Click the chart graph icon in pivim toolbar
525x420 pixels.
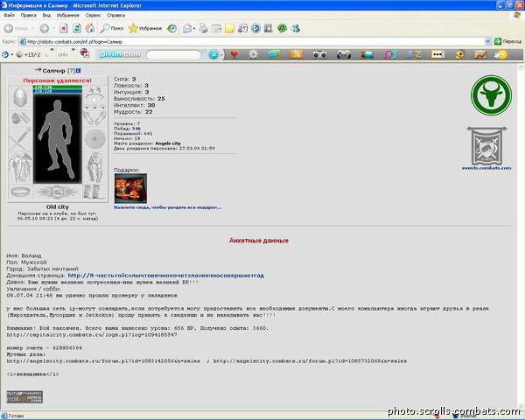(480, 54)
